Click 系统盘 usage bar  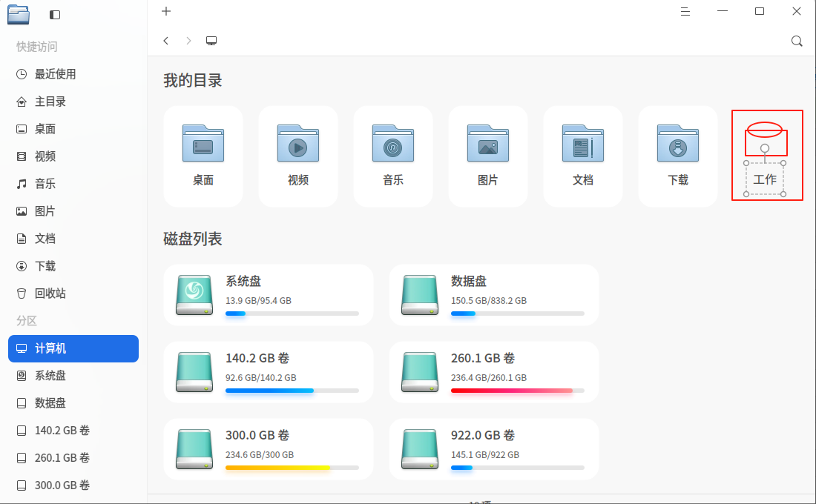292,314
